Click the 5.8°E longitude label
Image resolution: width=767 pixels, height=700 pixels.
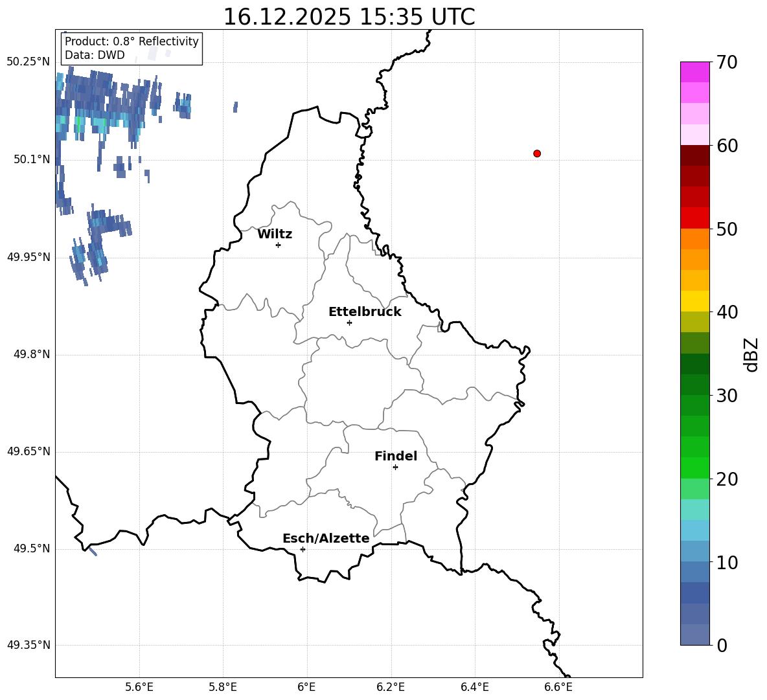click(x=223, y=687)
